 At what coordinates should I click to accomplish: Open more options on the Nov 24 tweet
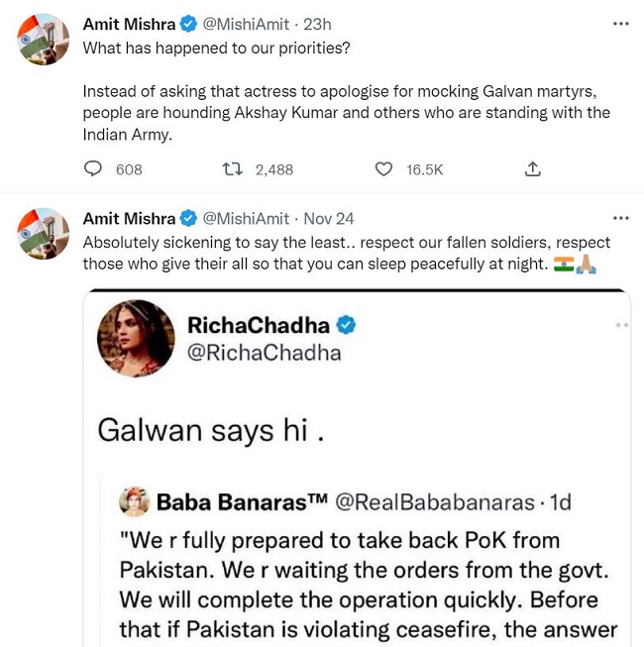tap(620, 218)
